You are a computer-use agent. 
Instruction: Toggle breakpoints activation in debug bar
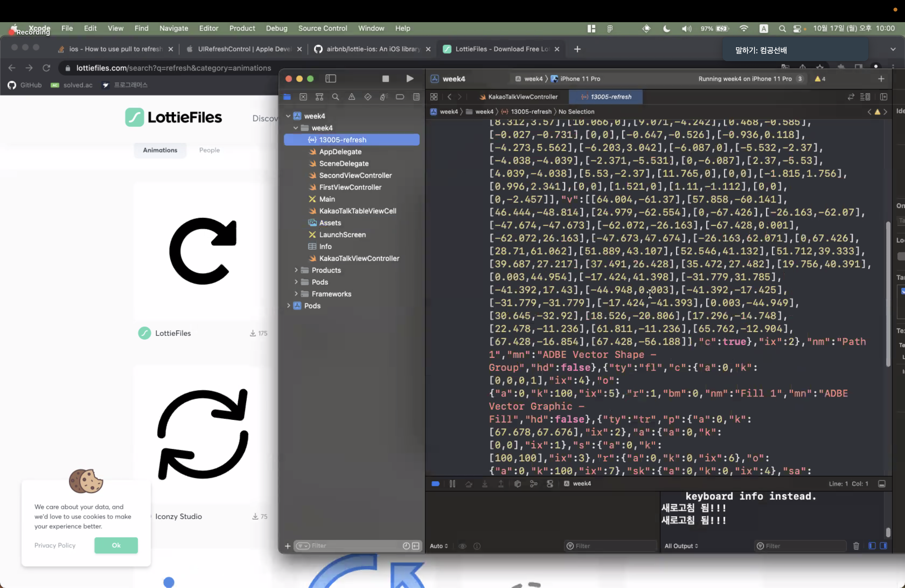click(x=435, y=484)
